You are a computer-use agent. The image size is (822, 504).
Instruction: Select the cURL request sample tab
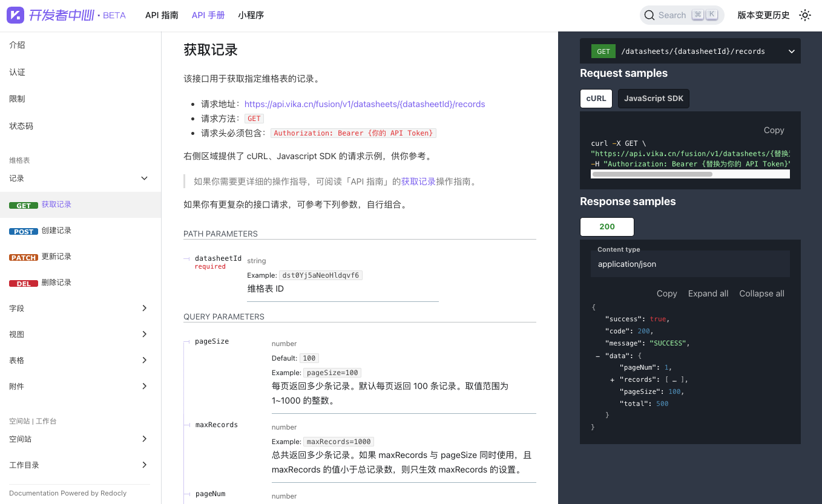click(x=596, y=99)
